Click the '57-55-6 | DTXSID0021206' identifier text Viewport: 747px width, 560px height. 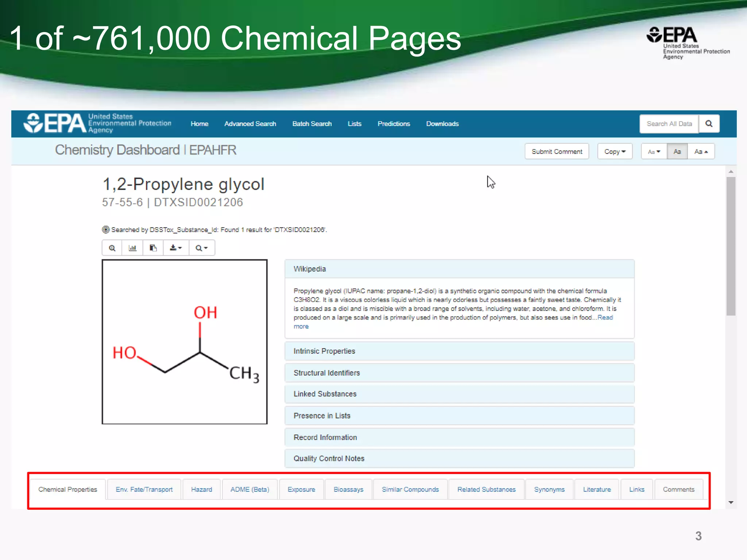click(x=173, y=202)
